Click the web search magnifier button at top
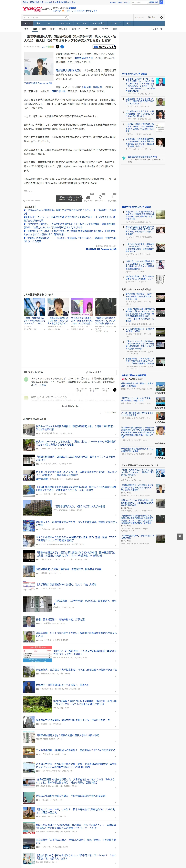The width and height of the screenshot is (186, 868). [161, 2]
